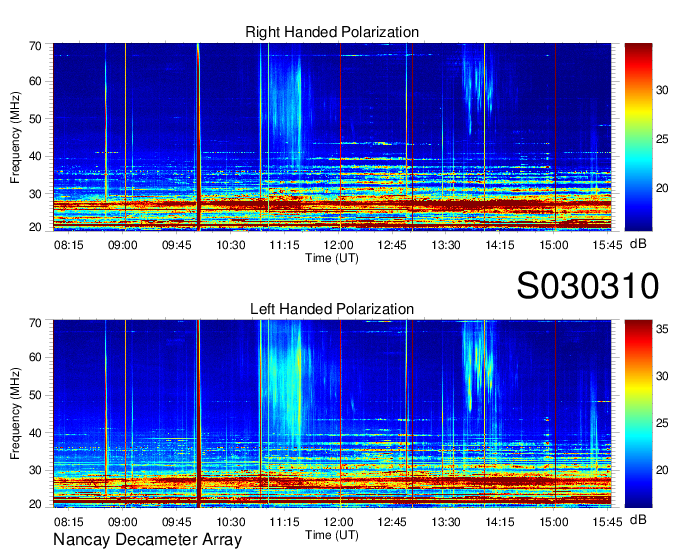Click 70 MHz tick on Right Handed frequency axis
Image resolution: width=680 pixels, height=552 pixels.
coord(36,46)
